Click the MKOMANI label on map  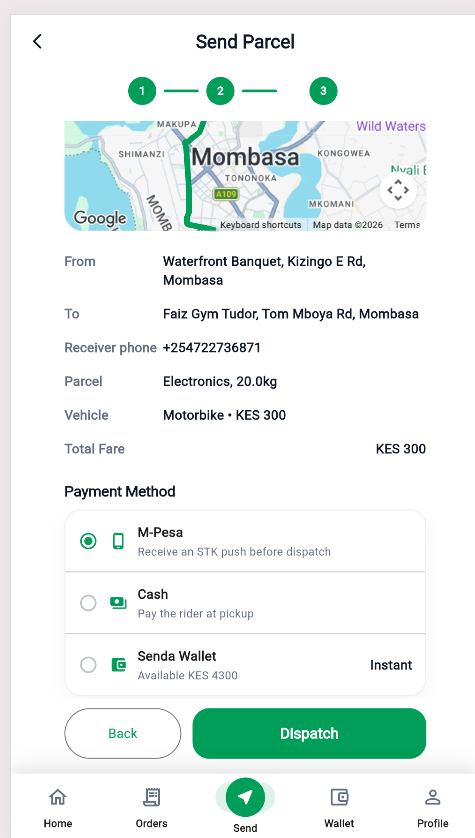point(331,204)
